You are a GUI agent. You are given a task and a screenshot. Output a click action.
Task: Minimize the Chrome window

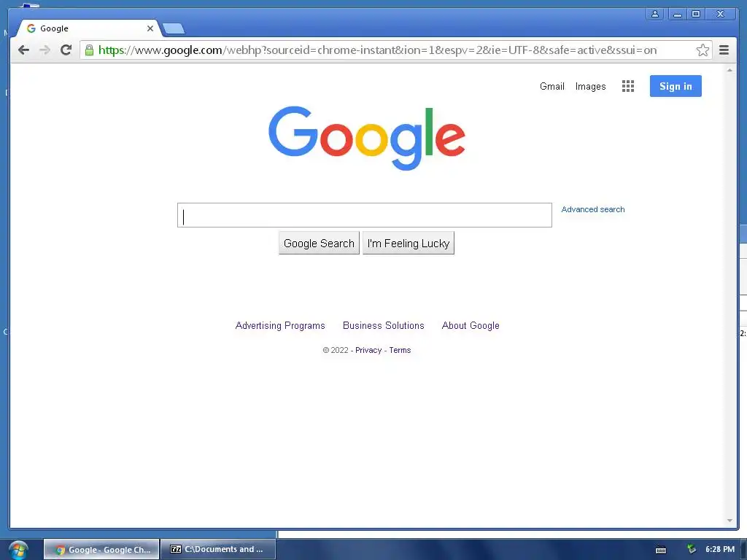click(x=677, y=14)
